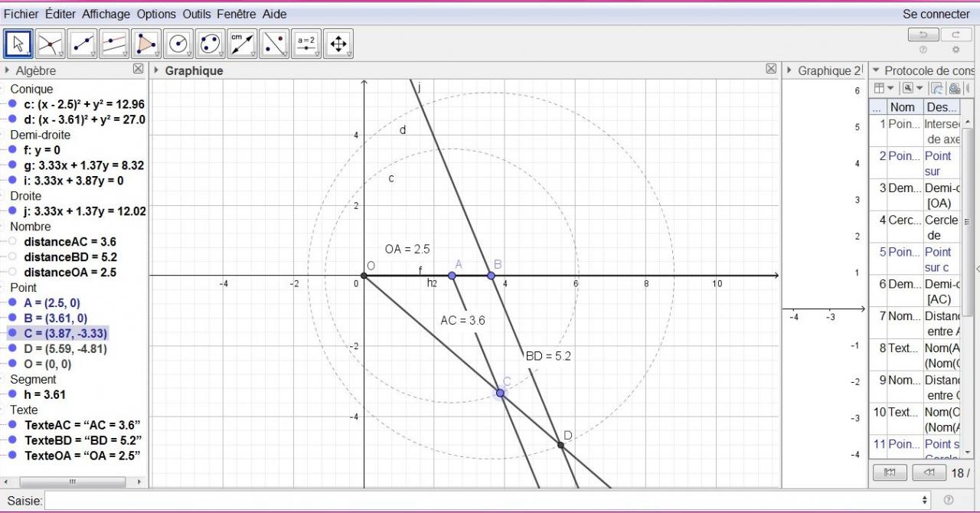Viewport: 980px width, 513px height.
Task: Click the Algèbre panel horizontal scrollbar
Action: [73, 482]
